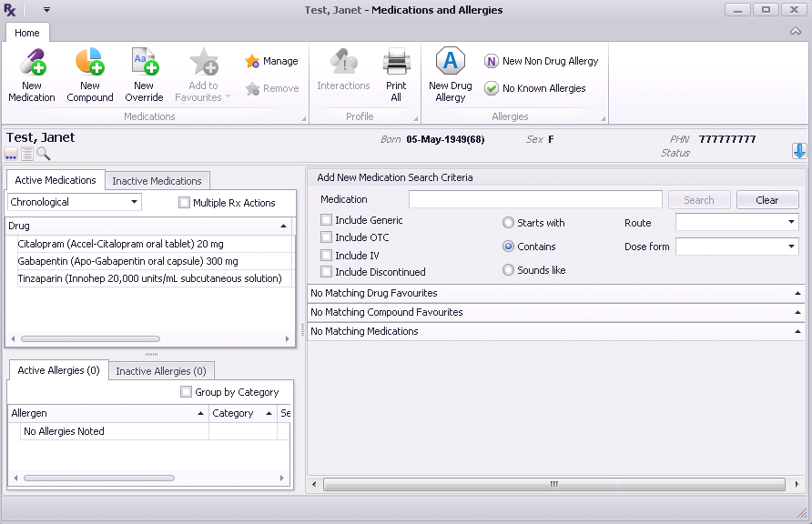Image resolution: width=812 pixels, height=524 pixels.
Task: Check the Include IV box
Action: click(x=326, y=255)
